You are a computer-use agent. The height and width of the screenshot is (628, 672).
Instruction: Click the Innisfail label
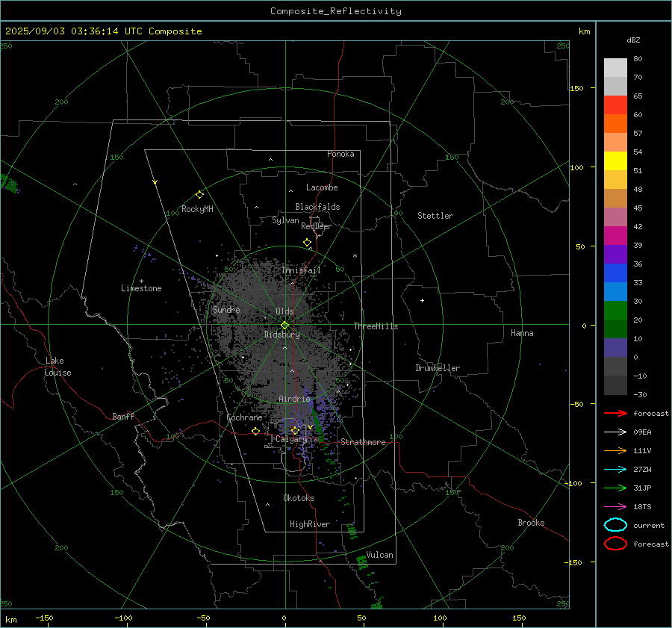[301, 270]
